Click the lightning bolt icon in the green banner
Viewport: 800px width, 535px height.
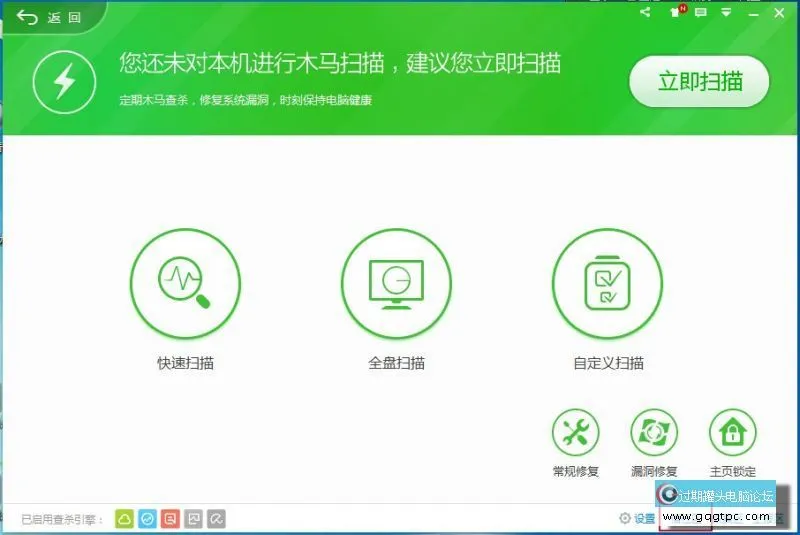64,82
